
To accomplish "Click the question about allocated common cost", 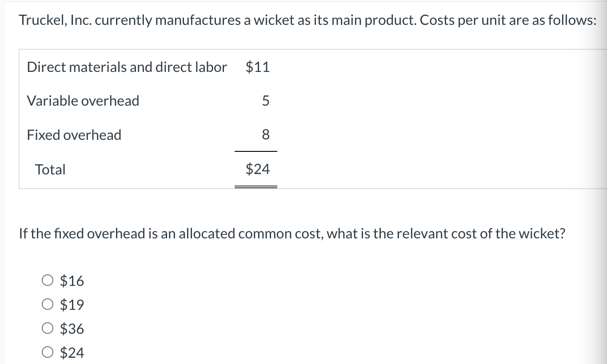I will [x=292, y=233].
